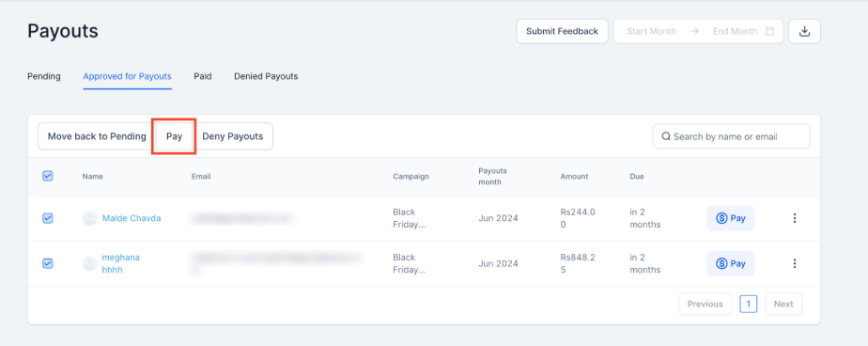Click the search magnifier icon
Viewport: 868px width, 346px height.
pos(666,136)
